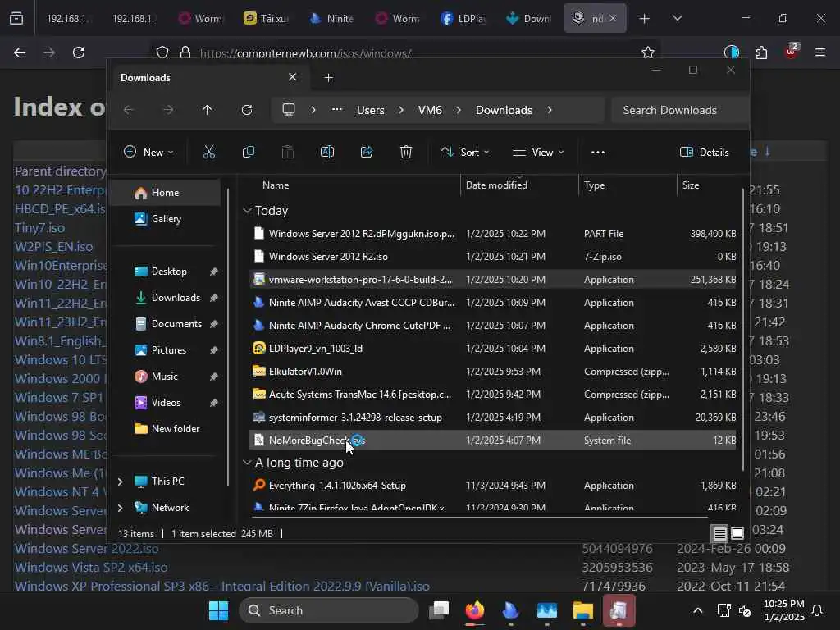Click the Share icon in Explorer toolbar
Viewport: 840px width, 630px height.
click(367, 152)
